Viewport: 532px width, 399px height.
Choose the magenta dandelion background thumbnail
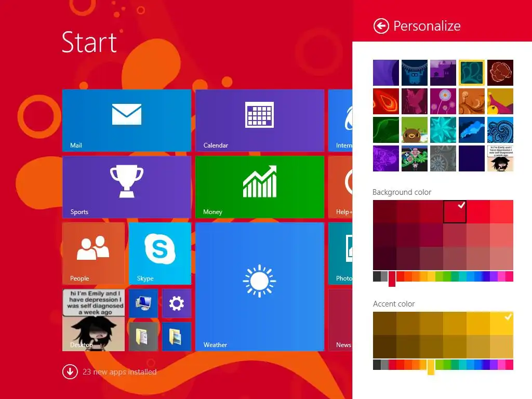coord(443,101)
